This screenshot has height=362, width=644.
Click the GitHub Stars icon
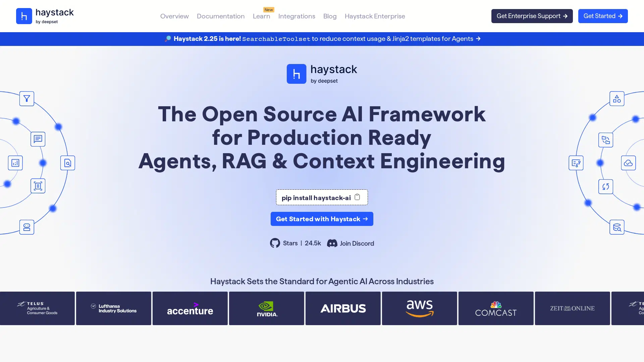point(275,243)
